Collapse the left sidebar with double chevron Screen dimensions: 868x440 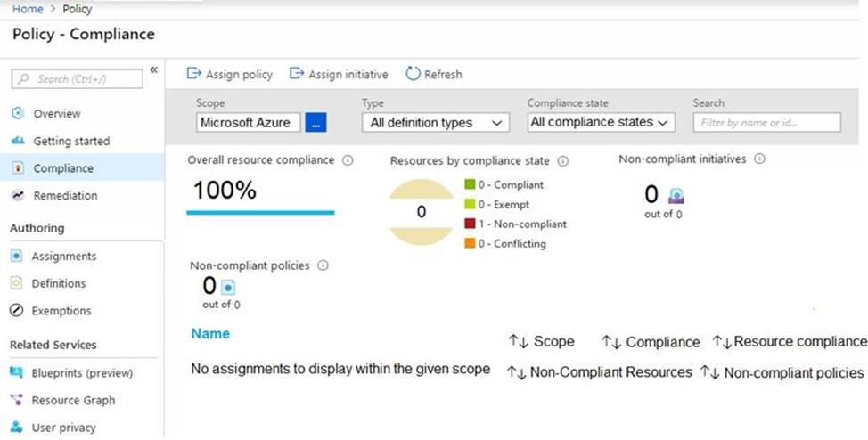point(153,70)
